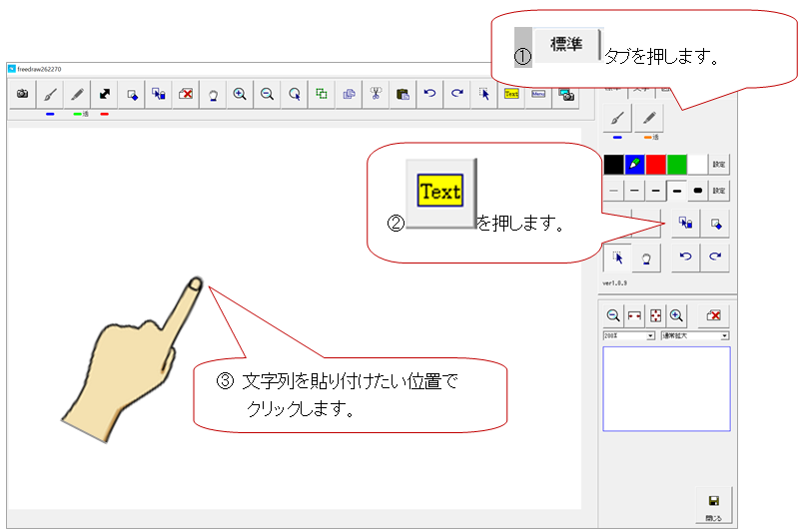Select the yellow Text tool button

[x=511, y=94]
